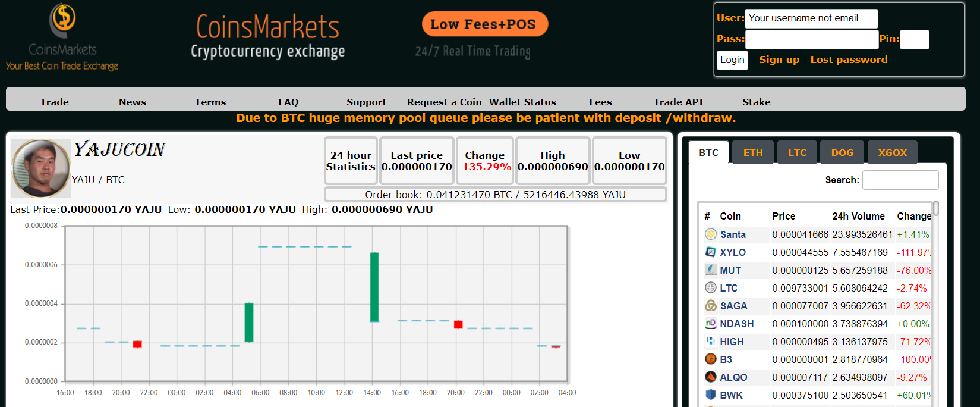This screenshot has height=407, width=980.
Task: Click the BWK coin icon
Action: coord(711,395)
